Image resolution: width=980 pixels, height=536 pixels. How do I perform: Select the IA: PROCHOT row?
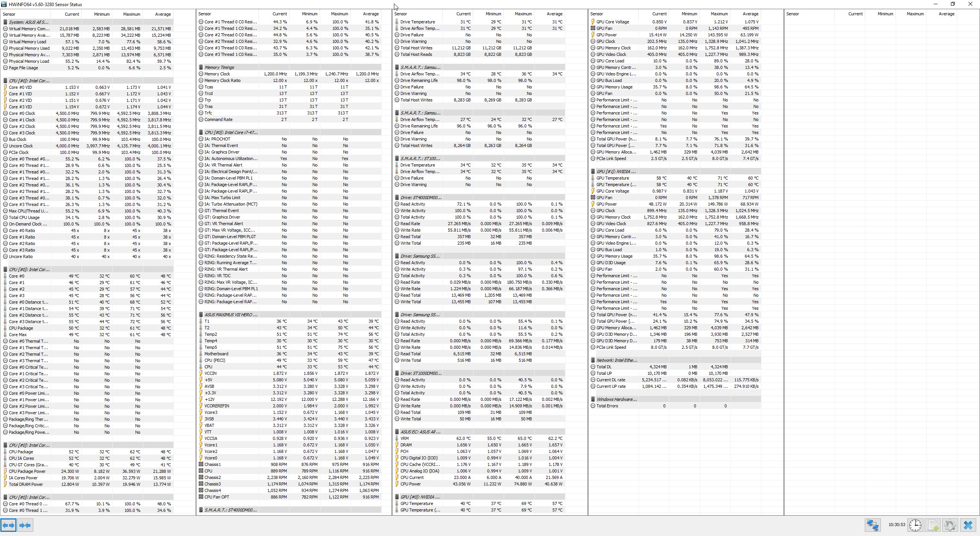(289, 139)
